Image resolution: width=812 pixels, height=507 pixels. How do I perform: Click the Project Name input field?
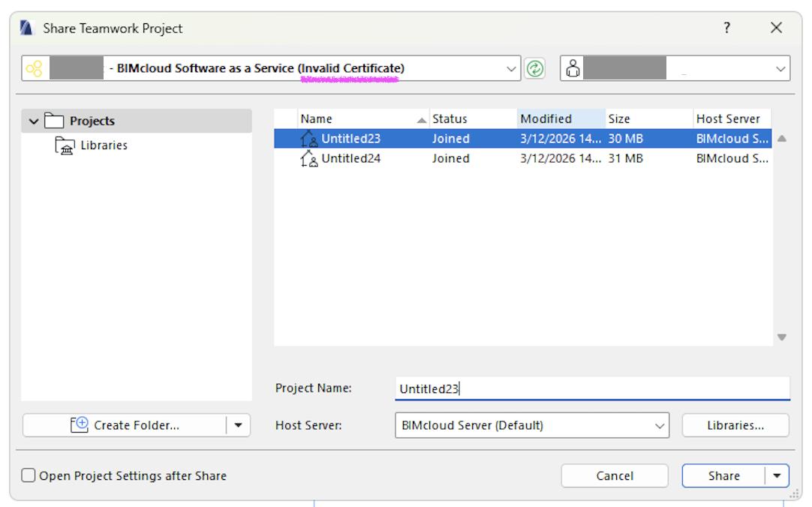pyautogui.click(x=592, y=388)
